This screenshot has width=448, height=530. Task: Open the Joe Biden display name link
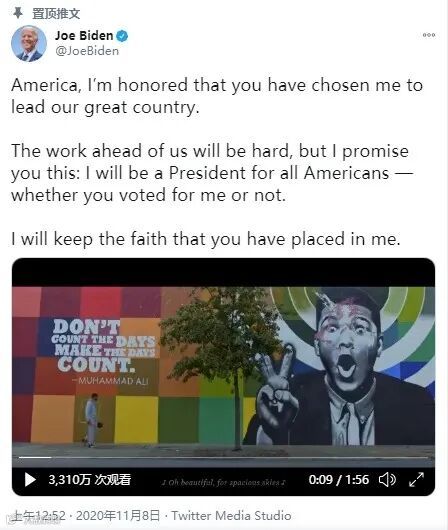point(84,35)
